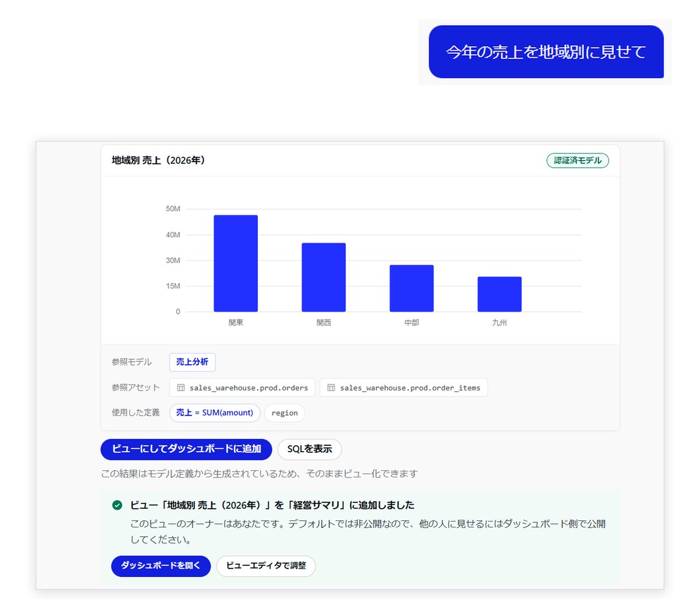Click the 関西 x-axis label
This screenshot has width=700, height=608.
(324, 323)
